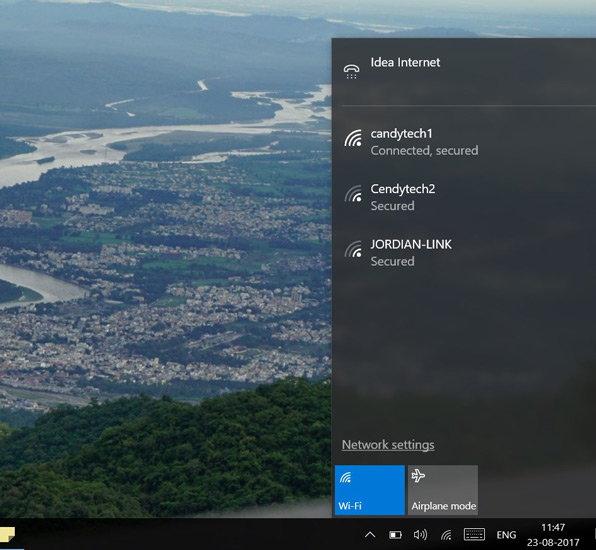Expand the candytech1 connected network entry
The width and height of the screenshot is (596, 550).
click(464, 142)
